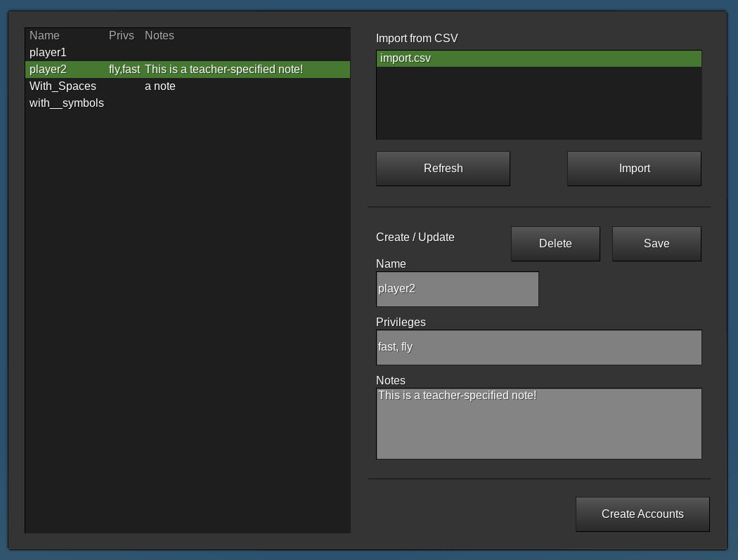Select the With_Spaces account name
The image size is (738, 560).
[x=63, y=86]
